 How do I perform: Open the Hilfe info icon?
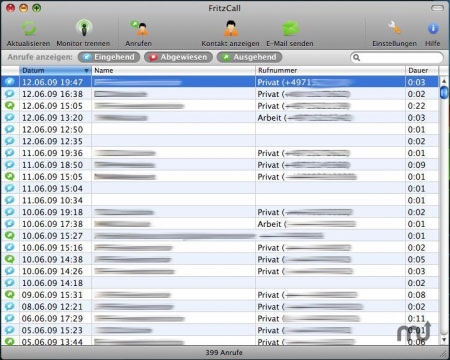click(433, 29)
